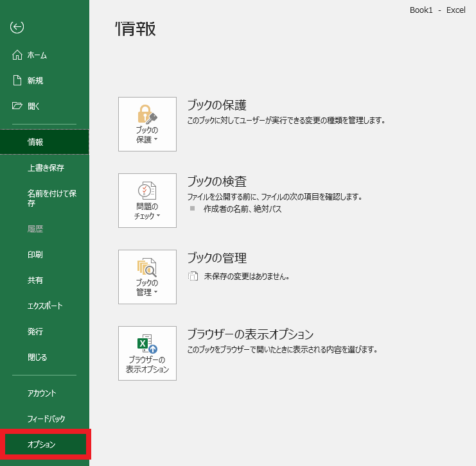Click the ブラウザーの表示オプション button
Image resolution: width=476 pixels, height=466 pixels.
[147, 354]
